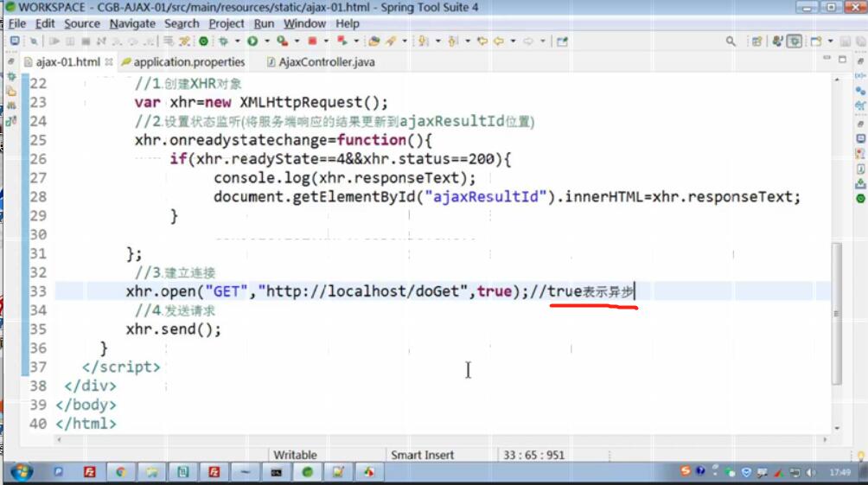Click the Open Type package icon
Image resolution: width=868 pixels, height=485 pixels.
click(x=373, y=41)
